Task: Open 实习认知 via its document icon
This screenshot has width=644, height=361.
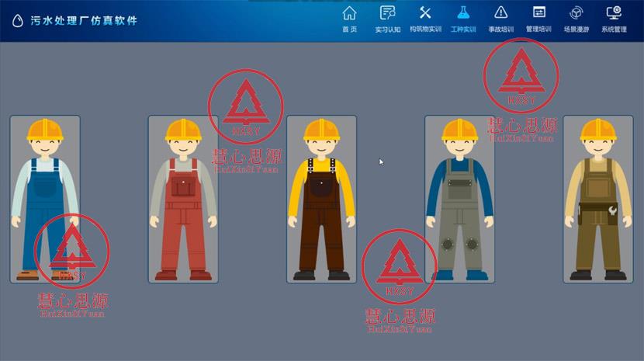Action: click(x=387, y=12)
